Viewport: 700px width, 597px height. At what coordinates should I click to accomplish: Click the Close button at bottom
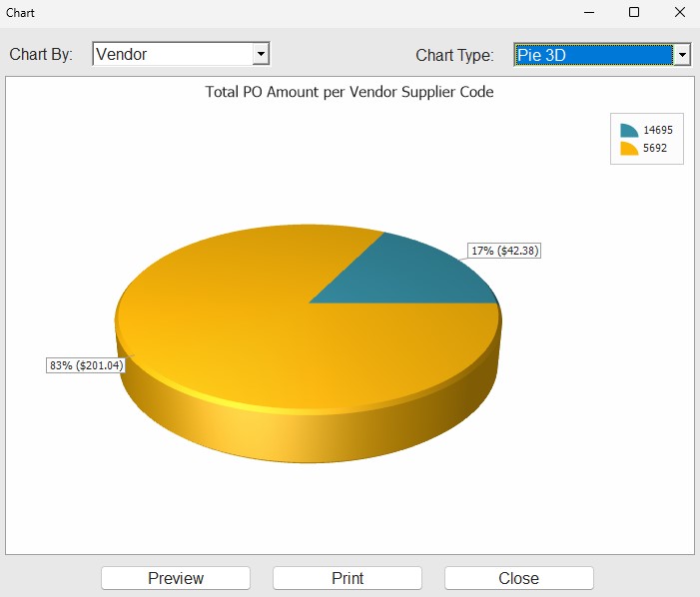click(518, 578)
